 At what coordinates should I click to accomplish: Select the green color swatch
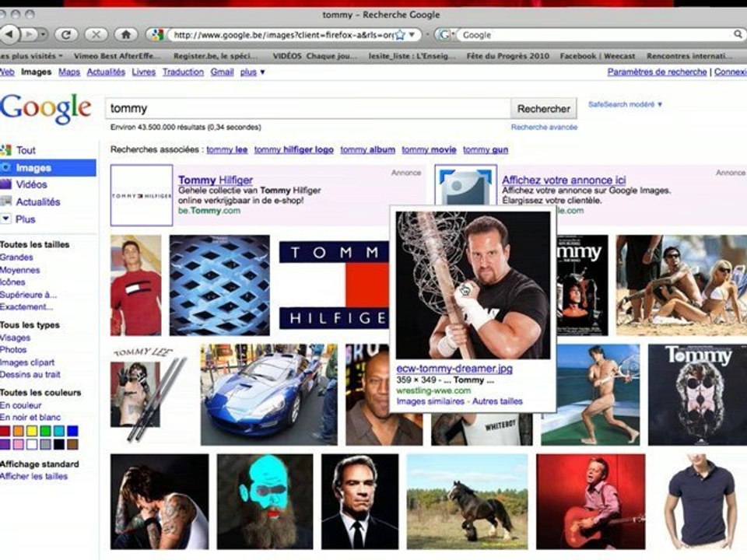point(45,431)
